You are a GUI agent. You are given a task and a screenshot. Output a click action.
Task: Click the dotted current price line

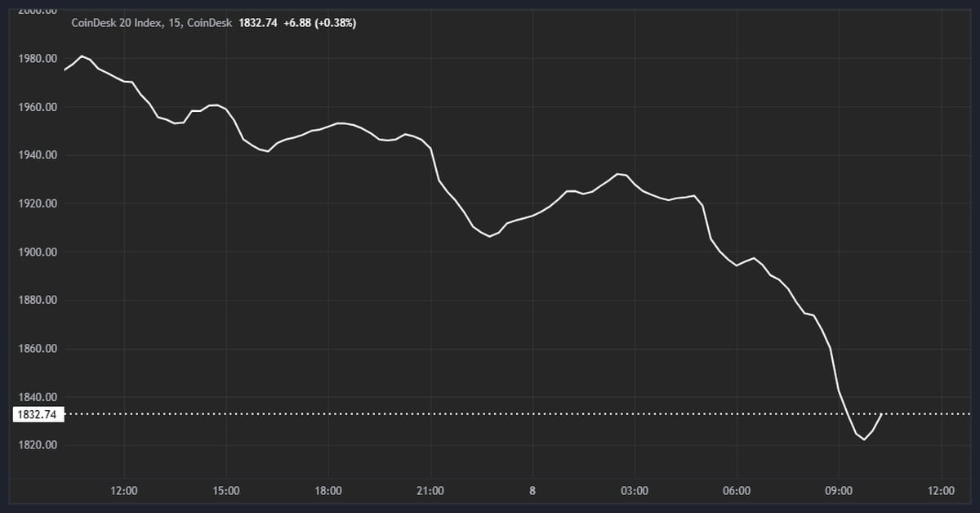(490, 415)
